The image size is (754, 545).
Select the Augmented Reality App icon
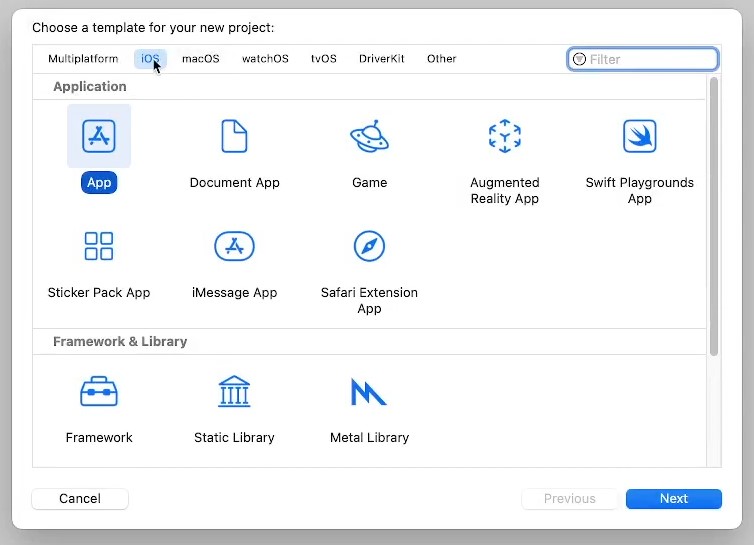pyautogui.click(x=504, y=136)
